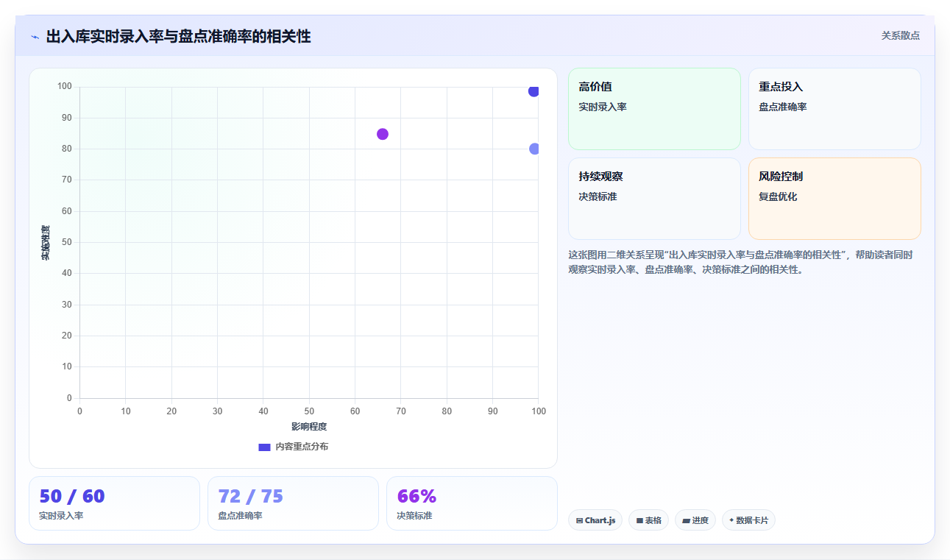The image size is (950, 560).
Task: Click the page title 出入库实时录入率与盘点准确率的相关性
Action: (178, 37)
